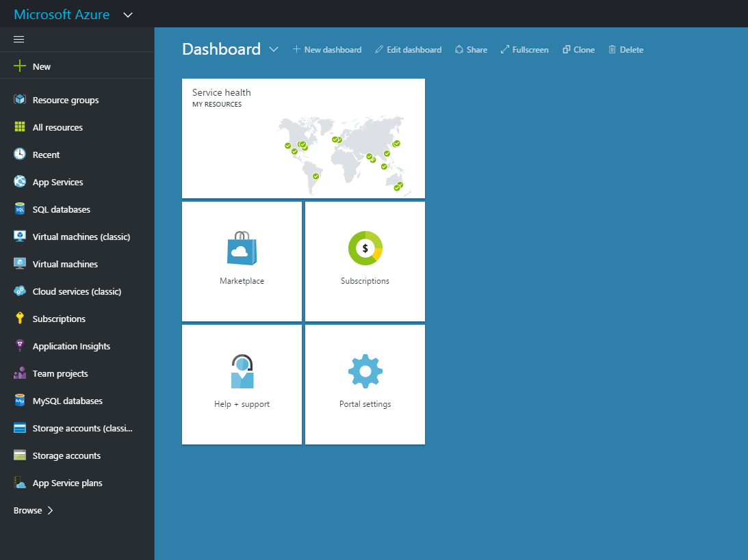Click the Microsoft Azure logo text
Viewport: 748px width, 560px height.
click(62, 14)
